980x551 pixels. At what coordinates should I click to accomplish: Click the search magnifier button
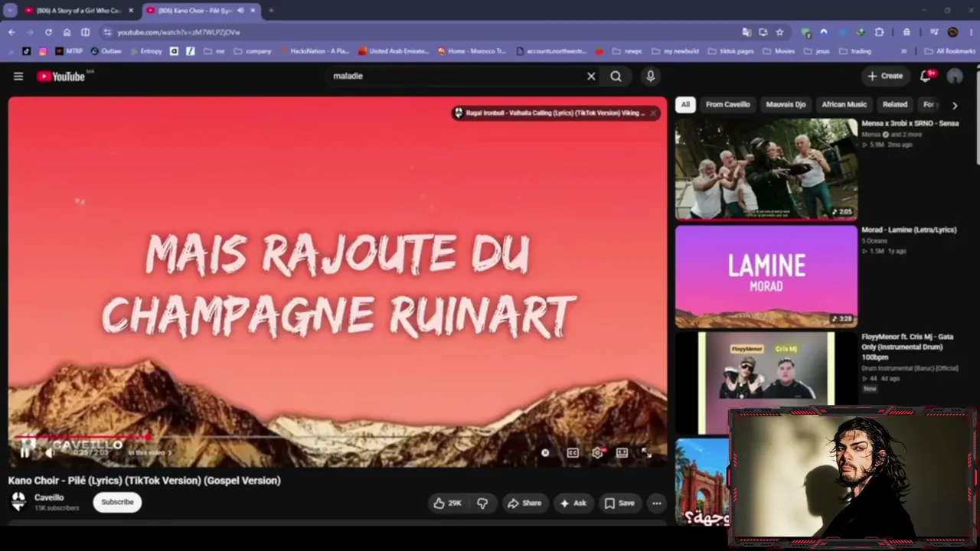pos(616,76)
